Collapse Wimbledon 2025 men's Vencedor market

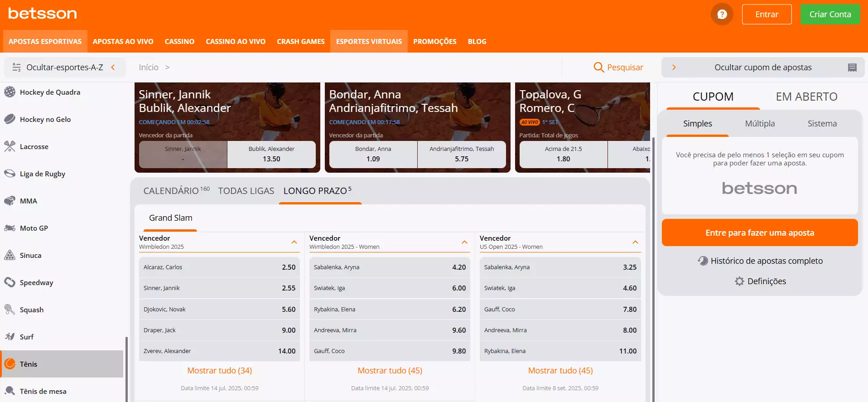point(294,242)
